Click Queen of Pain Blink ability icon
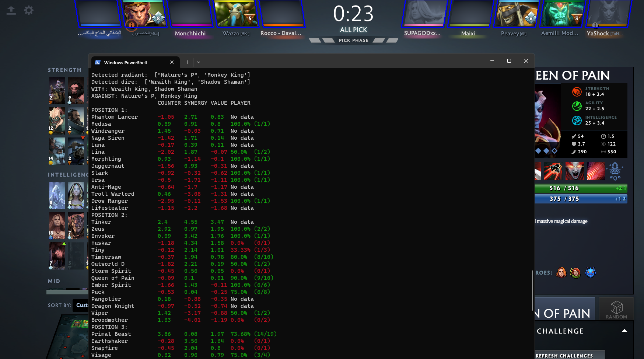 pyautogui.click(x=553, y=171)
